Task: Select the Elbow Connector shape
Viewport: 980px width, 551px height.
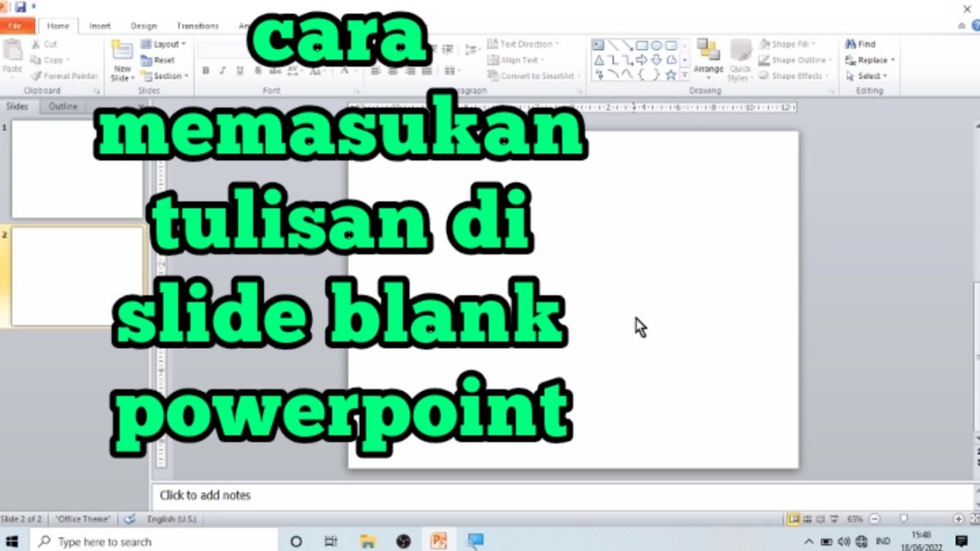Action: click(x=613, y=60)
